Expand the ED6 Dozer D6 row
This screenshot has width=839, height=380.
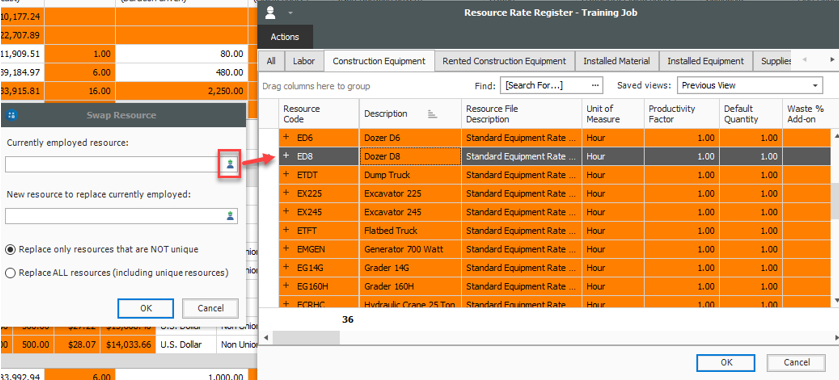click(286, 138)
